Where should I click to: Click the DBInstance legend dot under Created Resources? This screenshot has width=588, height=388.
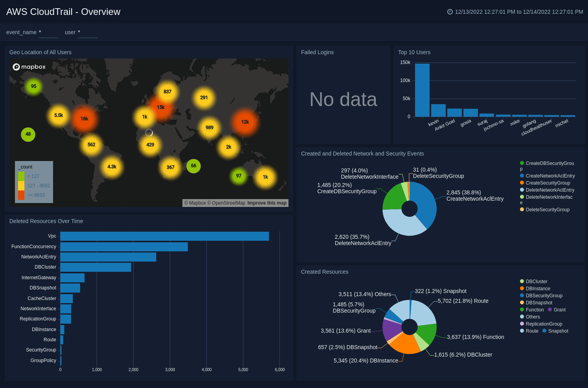[522, 289]
